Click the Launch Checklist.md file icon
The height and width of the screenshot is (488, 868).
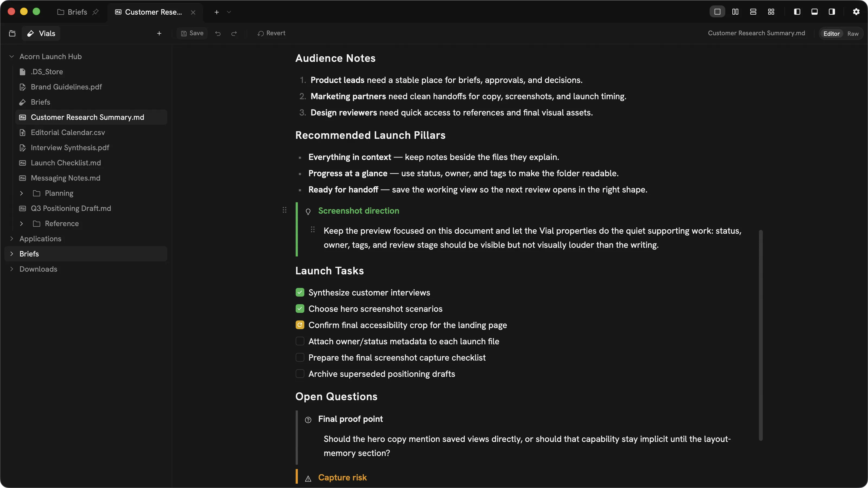pyautogui.click(x=23, y=163)
